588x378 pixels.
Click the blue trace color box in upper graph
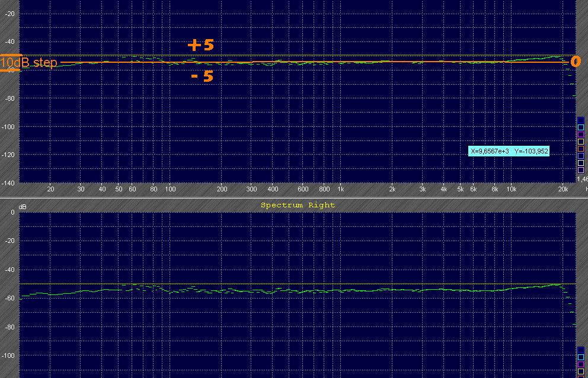pos(581,120)
